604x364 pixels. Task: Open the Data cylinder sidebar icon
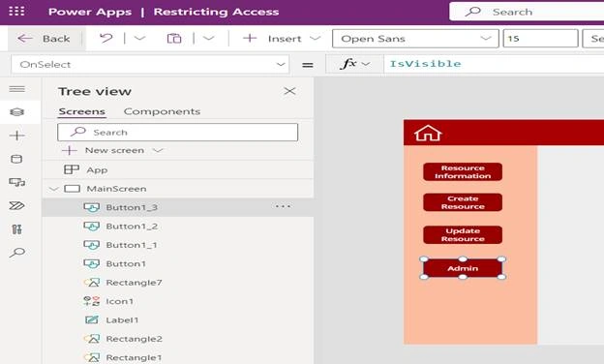(17, 159)
